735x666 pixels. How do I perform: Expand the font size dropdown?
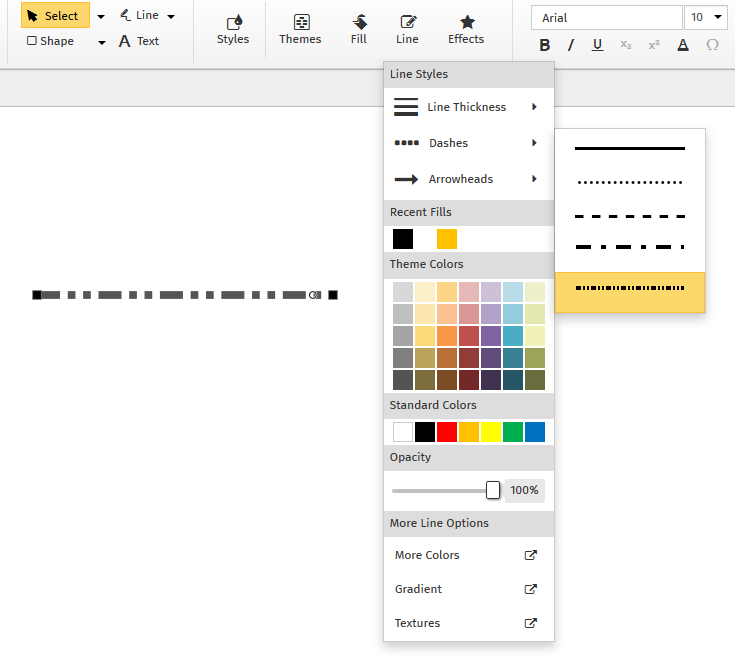[719, 17]
